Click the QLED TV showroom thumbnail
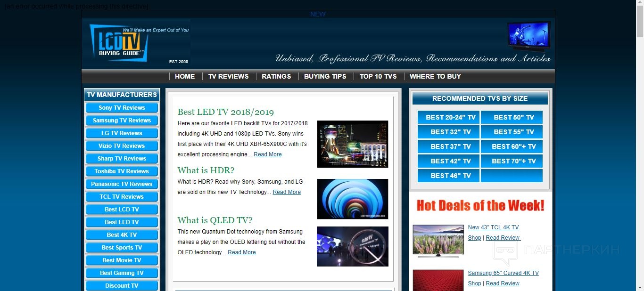Screen dimensions: 644x291 tap(353, 246)
